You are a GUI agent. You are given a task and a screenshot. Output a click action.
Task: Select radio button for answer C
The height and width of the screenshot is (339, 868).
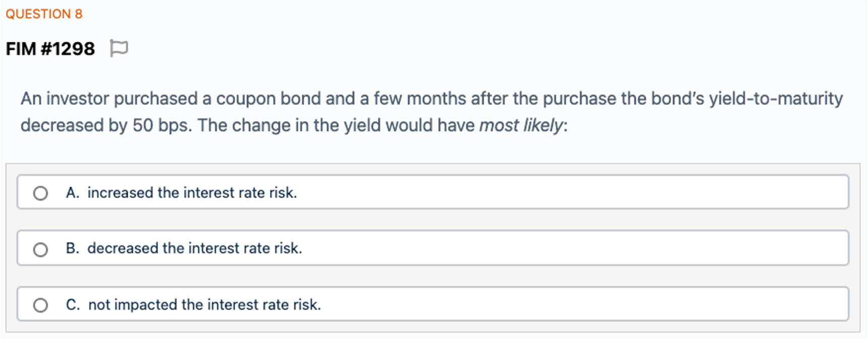(x=40, y=305)
